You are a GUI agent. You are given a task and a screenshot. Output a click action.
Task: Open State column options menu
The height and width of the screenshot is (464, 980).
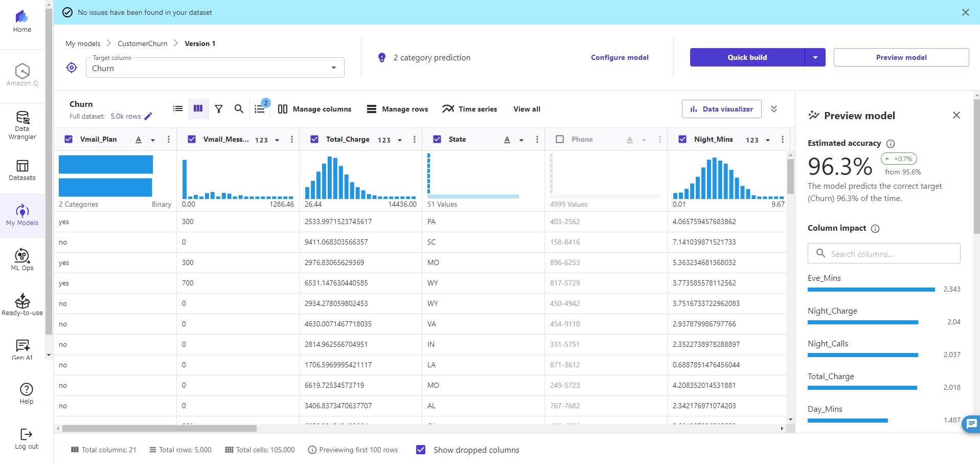[x=537, y=139]
